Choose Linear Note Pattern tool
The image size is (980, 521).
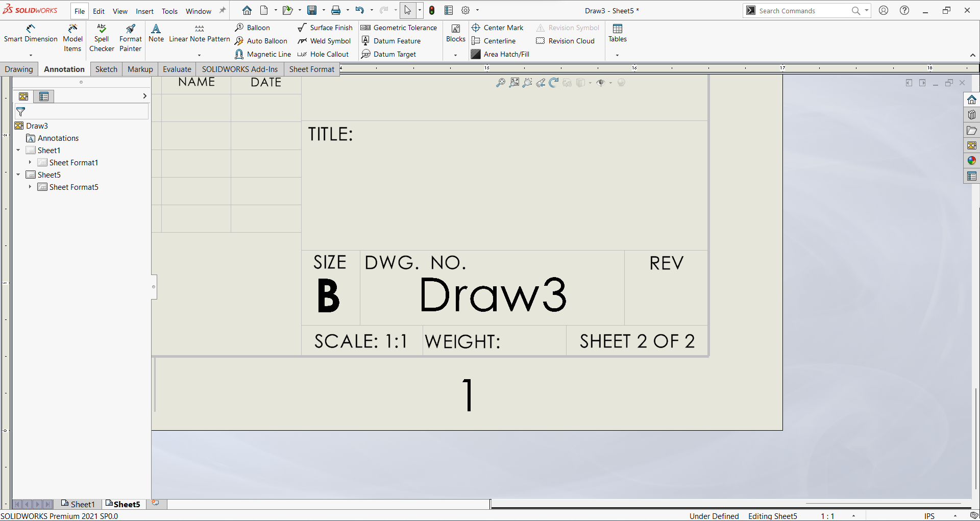pyautogui.click(x=200, y=34)
